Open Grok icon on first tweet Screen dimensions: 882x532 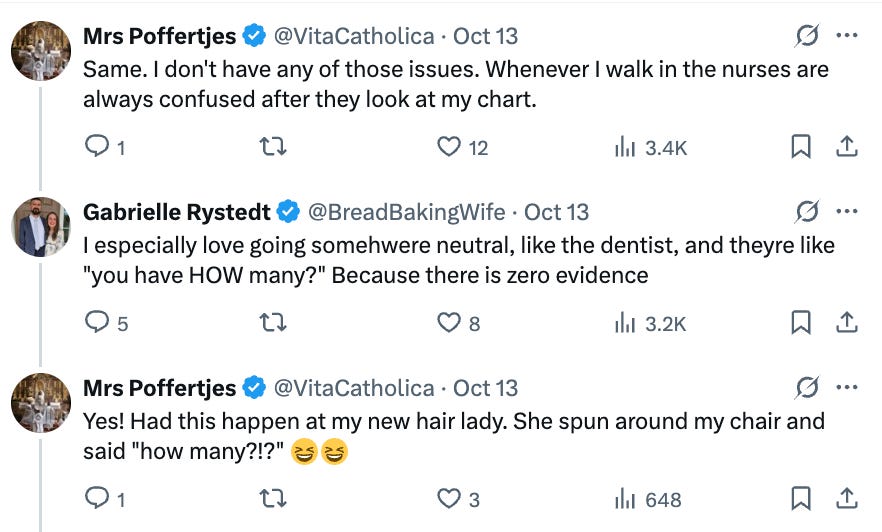(x=806, y=36)
